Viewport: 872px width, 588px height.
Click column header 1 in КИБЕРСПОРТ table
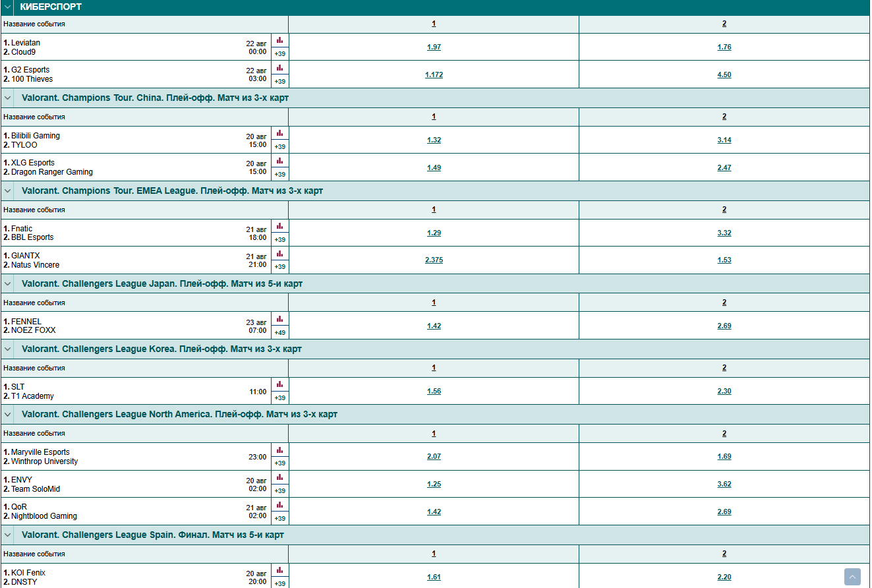point(434,24)
